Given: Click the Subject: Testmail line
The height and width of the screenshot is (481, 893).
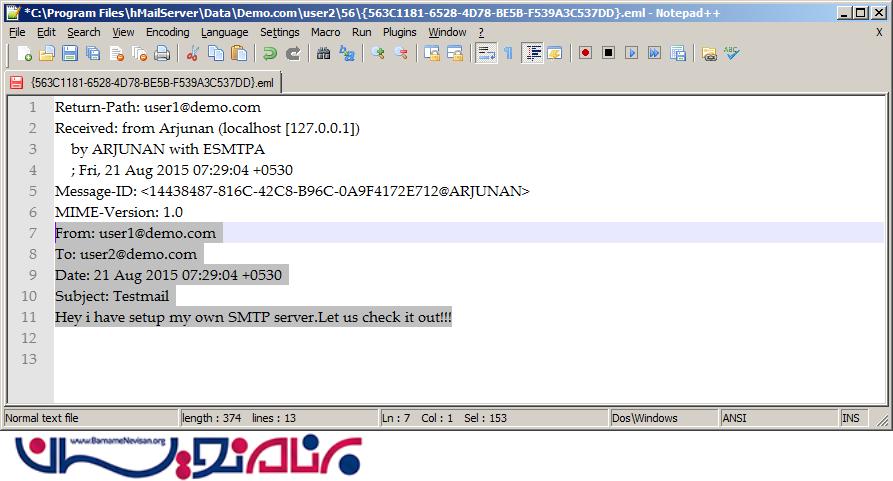Looking at the screenshot, I should (112, 296).
